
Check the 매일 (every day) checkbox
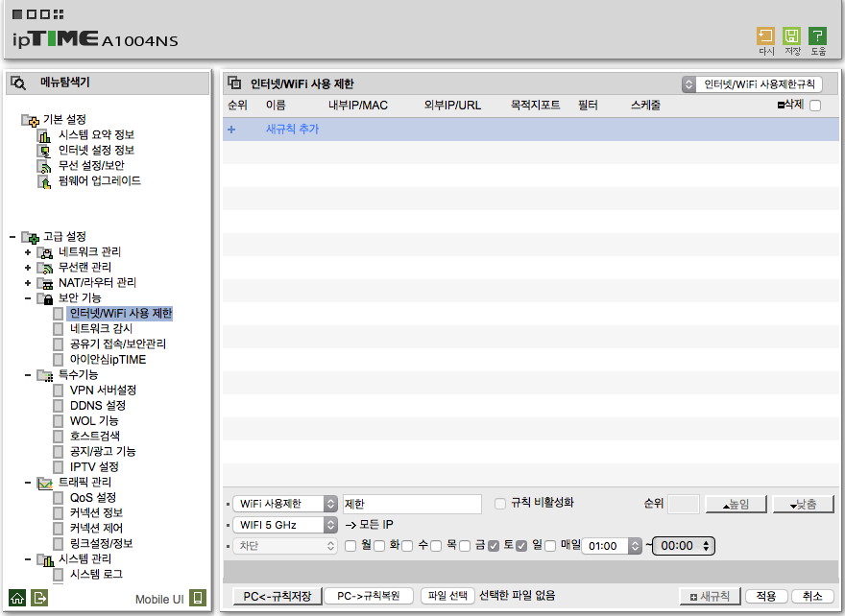tap(550, 546)
